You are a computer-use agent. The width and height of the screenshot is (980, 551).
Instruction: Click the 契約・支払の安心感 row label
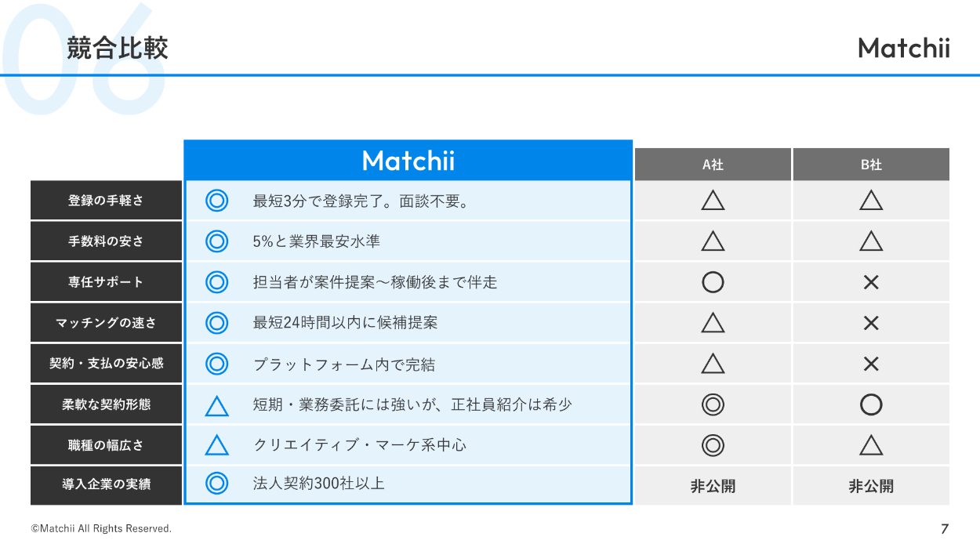[107, 364]
